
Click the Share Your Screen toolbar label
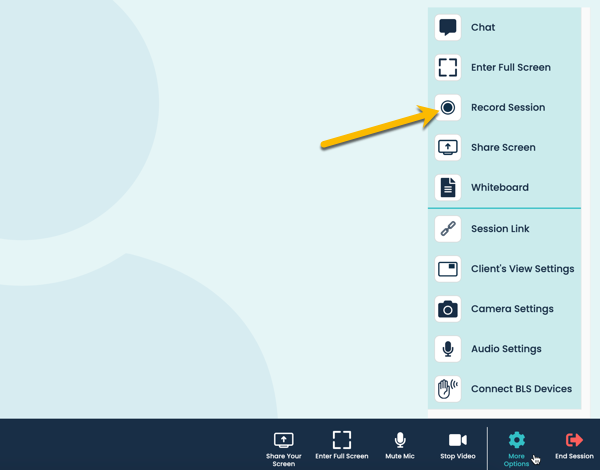coord(284,460)
